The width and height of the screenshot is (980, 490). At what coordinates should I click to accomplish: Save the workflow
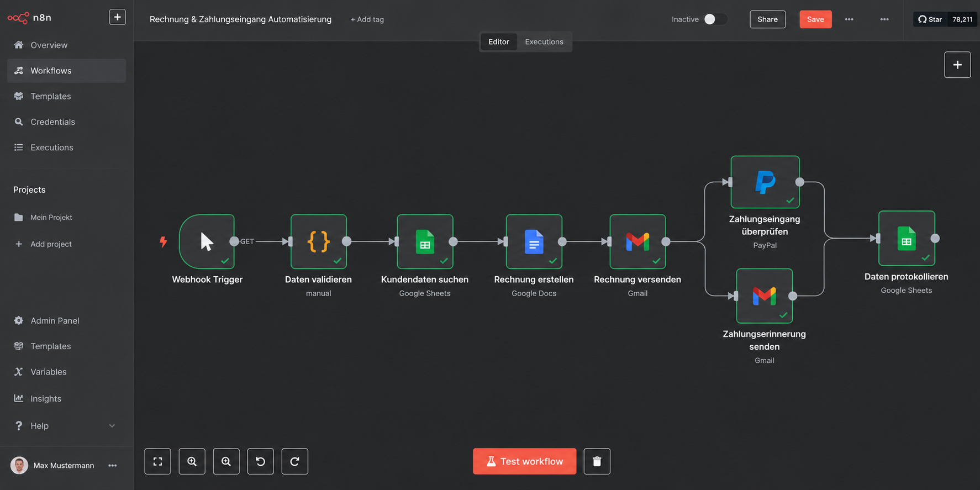pos(815,19)
